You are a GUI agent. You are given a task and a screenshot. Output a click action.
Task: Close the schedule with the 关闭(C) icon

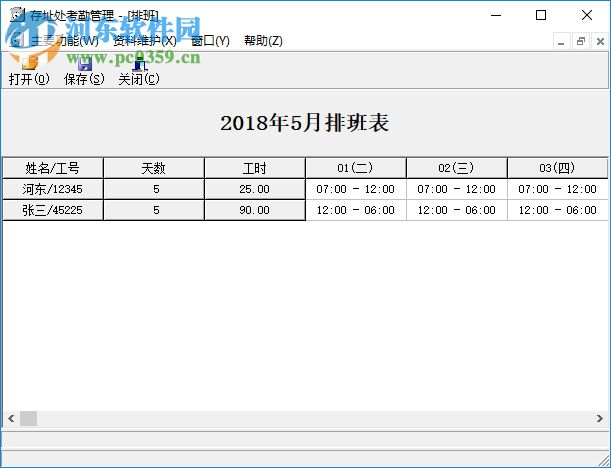[139, 71]
